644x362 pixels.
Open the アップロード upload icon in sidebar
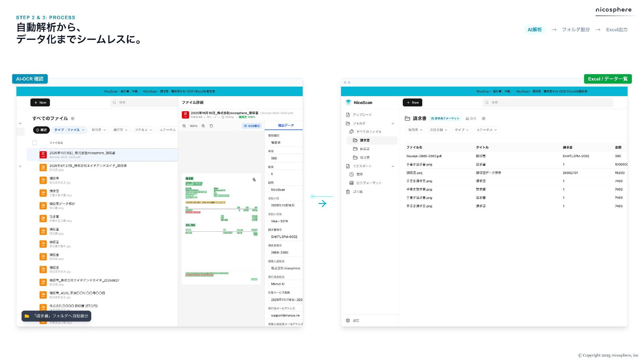pos(348,115)
